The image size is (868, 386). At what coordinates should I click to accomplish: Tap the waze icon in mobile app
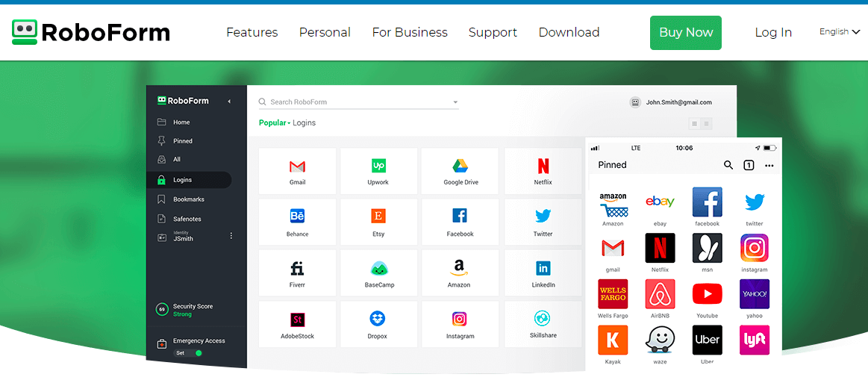pyautogui.click(x=660, y=340)
